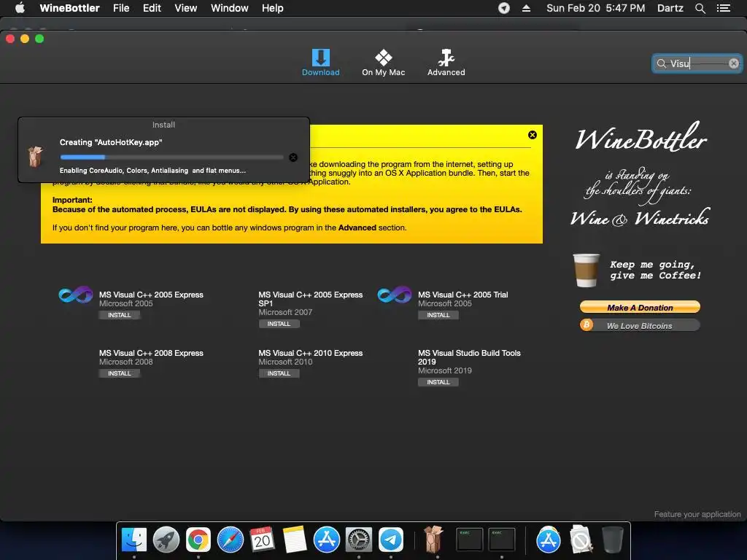Click the Advanced word in yellow banner
Image resolution: width=747 pixels, height=560 pixels.
(357, 227)
